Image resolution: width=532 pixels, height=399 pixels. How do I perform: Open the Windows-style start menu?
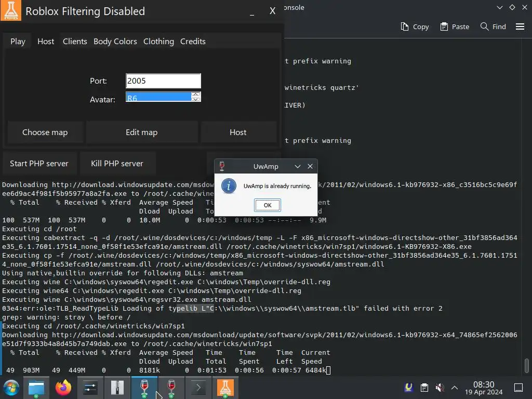click(x=11, y=388)
